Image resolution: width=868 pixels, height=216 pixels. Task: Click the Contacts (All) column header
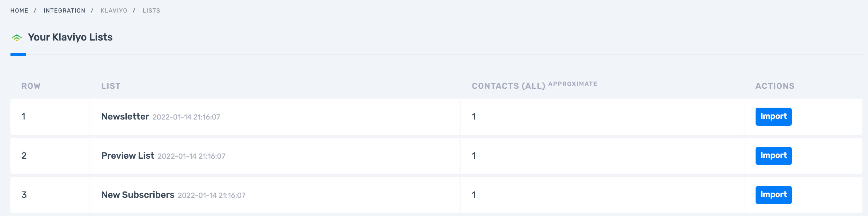[508, 86]
